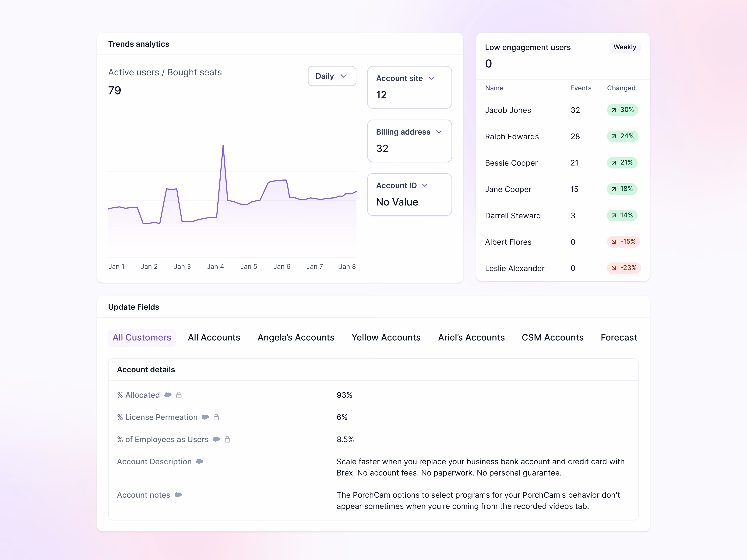Click Salesforce cloud icon next to % Allocated
The image size is (747, 560).
pos(168,395)
